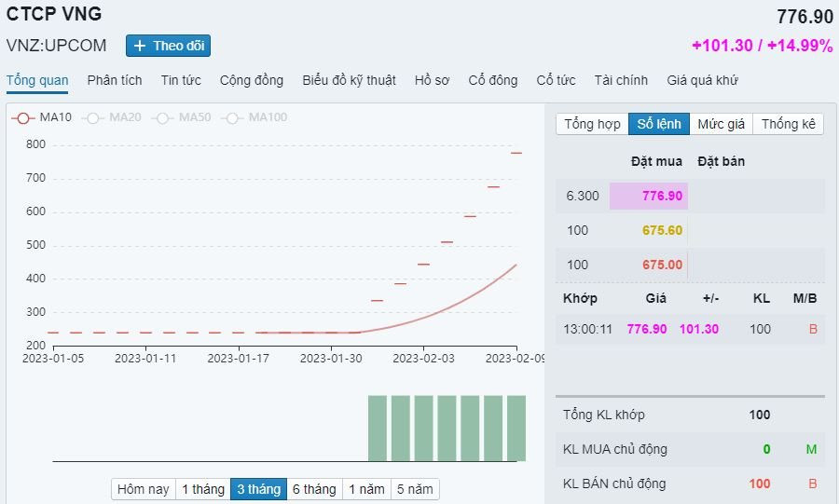
Task: Toggle the MA10 legend line
Action: click(42, 117)
